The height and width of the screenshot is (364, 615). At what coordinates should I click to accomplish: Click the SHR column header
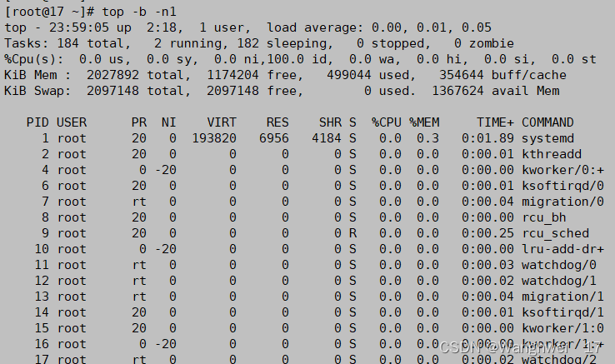[330, 122]
